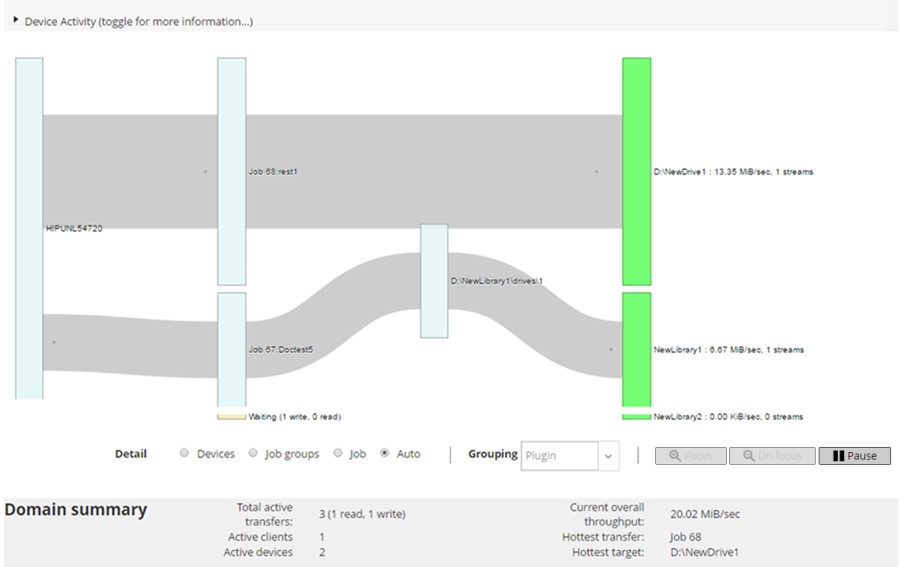
Task: Click the HIPUNL54720 client node bar
Action: (x=29, y=228)
